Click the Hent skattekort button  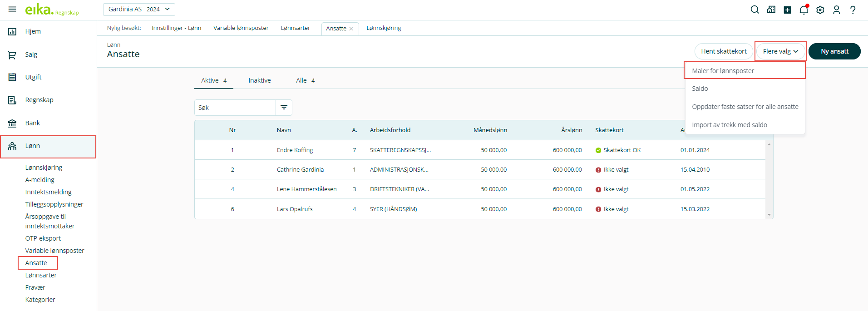[x=723, y=51]
